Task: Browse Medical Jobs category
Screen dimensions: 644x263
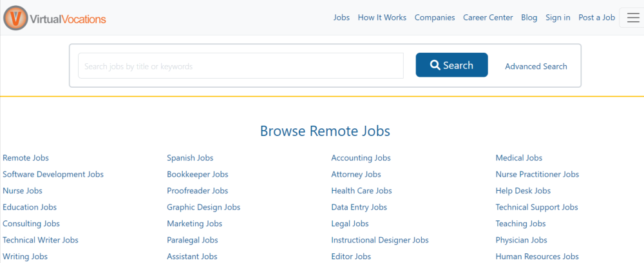Action: [x=518, y=158]
